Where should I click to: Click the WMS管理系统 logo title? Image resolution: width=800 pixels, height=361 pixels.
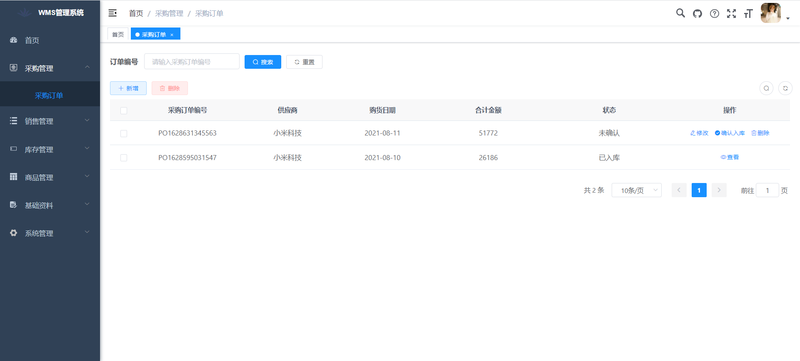click(61, 13)
